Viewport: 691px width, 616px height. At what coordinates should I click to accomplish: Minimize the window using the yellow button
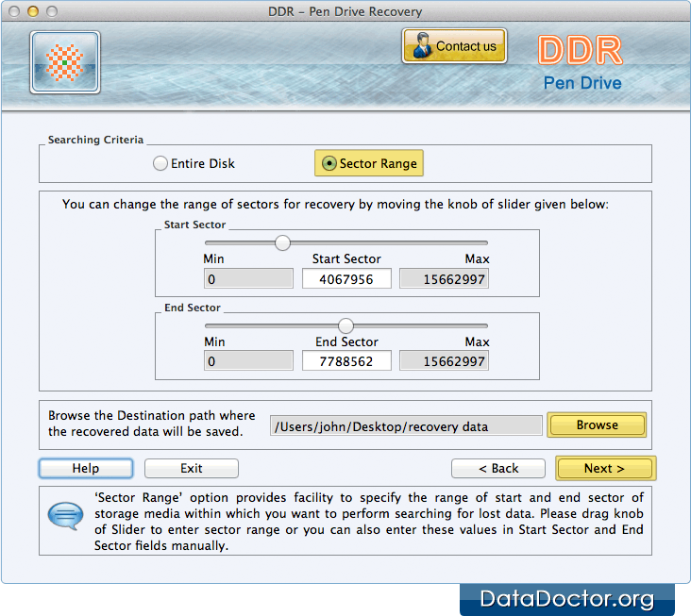click(33, 11)
